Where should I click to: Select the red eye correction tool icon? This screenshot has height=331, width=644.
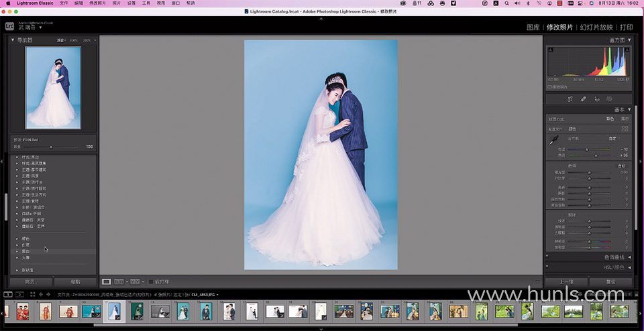coord(596,98)
